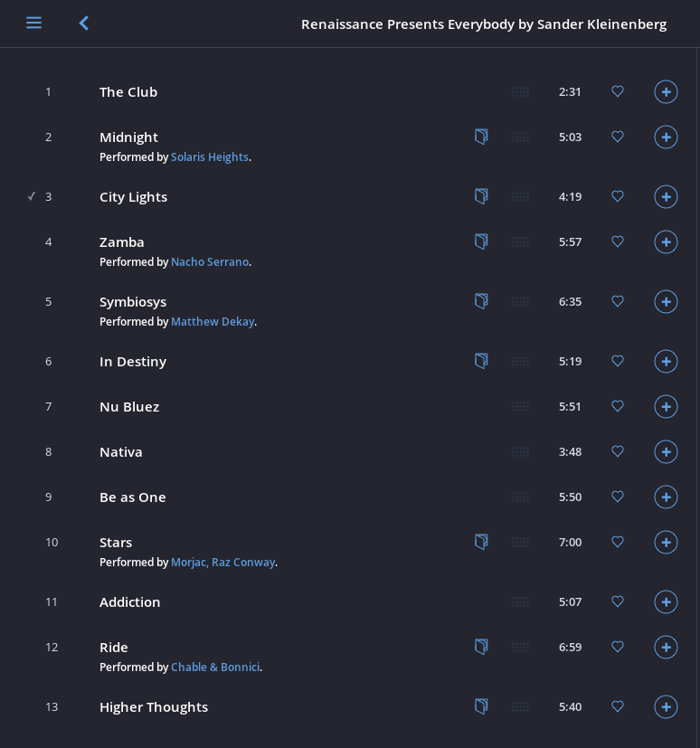The height and width of the screenshot is (748, 700).
Task: Open the work icon for Midnight
Action: point(481,137)
